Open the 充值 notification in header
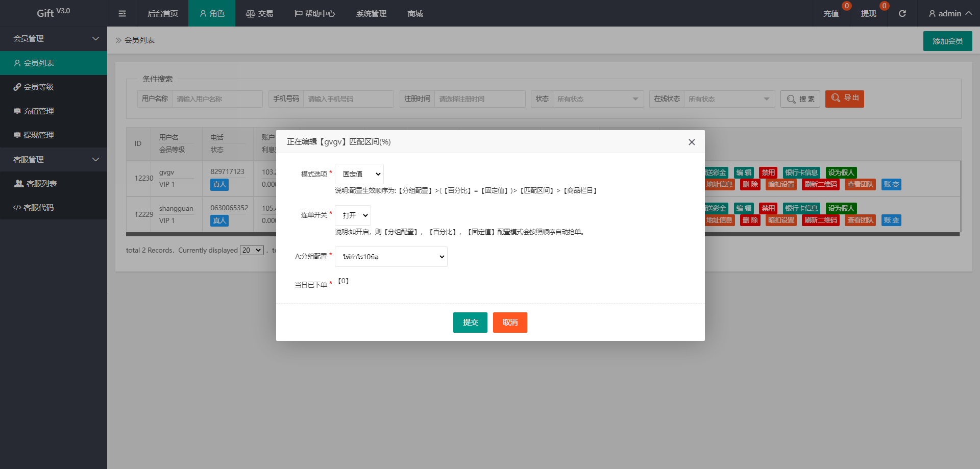This screenshot has width=980, height=469. click(831, 14)
